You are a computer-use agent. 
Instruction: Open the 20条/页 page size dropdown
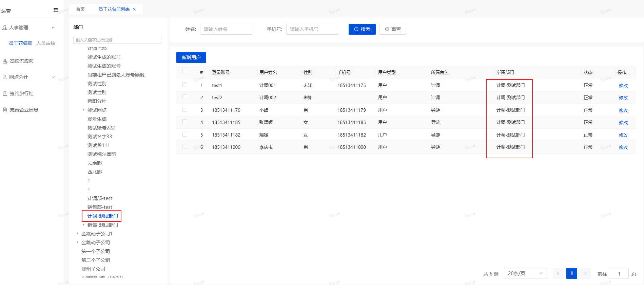pos(525,273)
